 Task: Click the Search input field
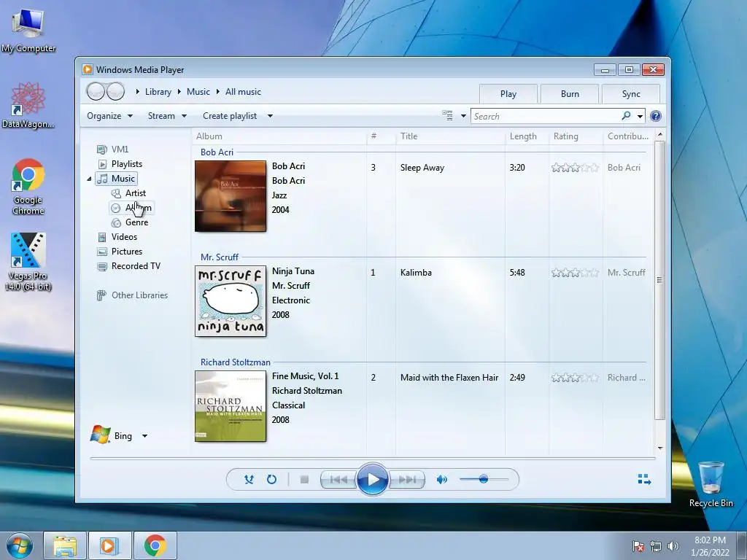point(546,116)
